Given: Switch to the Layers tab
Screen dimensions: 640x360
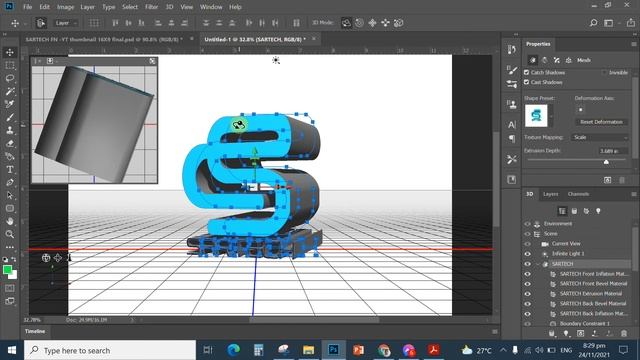Looking at the screenshot, I should [550, 194].
